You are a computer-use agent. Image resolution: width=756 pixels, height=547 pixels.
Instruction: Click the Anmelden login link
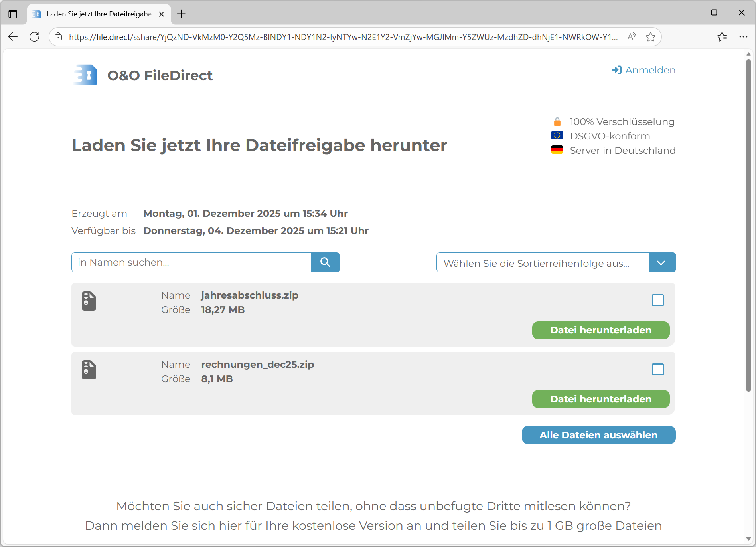(x=643, y=70)
